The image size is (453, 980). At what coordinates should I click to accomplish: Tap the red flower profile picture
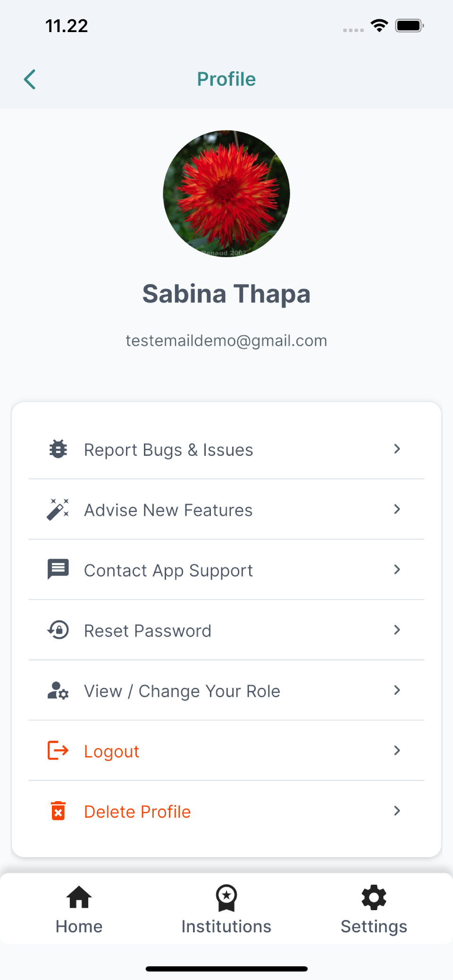click(x=226, y=194)
